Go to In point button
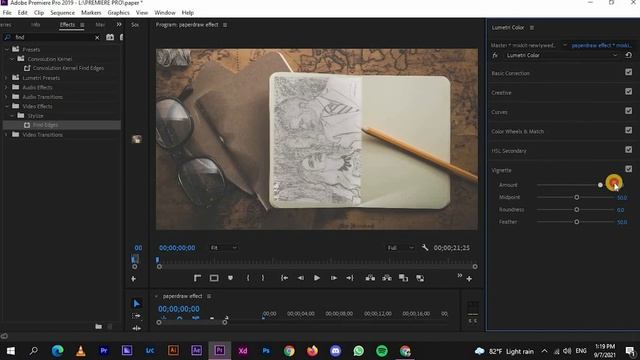The width and height of the screenshot is (640, 360). tap(284, 278)
